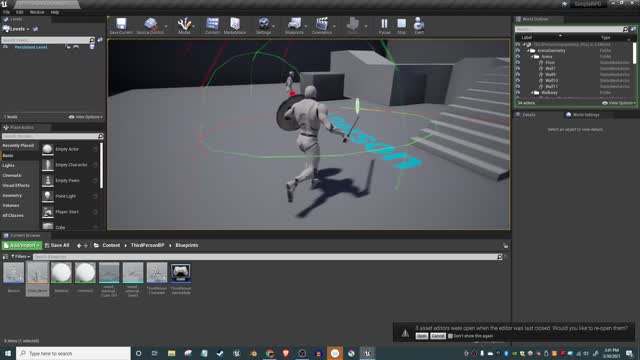Select the Geometry category in Place Actors

tap(12, 196)
